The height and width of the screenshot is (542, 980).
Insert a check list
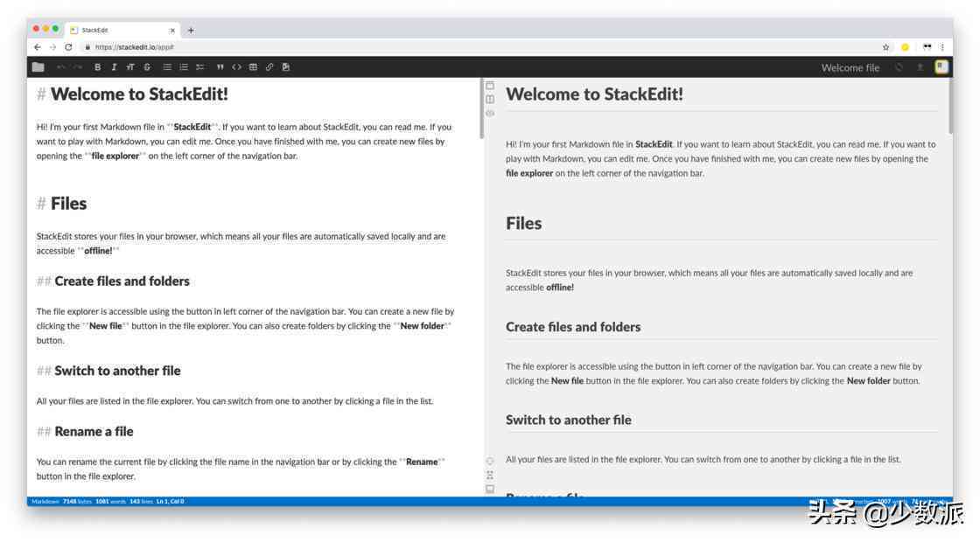tap(200, 66)
